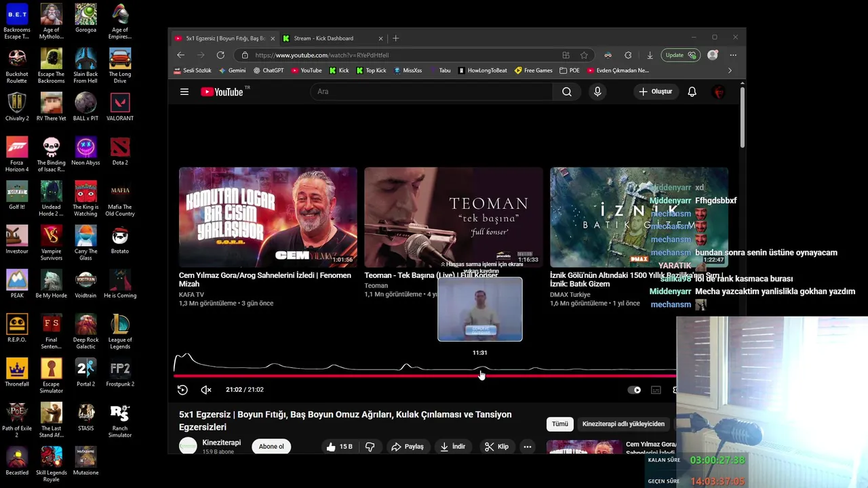Viewport: 868px width, 488px height.
Task: Open the Top Kick bookmark
Action: point(371,70)
